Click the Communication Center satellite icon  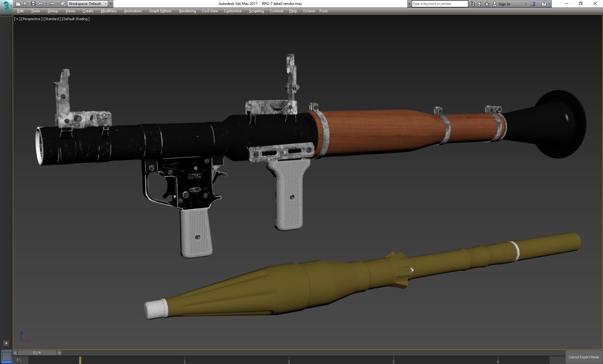(x=480, y=4)
